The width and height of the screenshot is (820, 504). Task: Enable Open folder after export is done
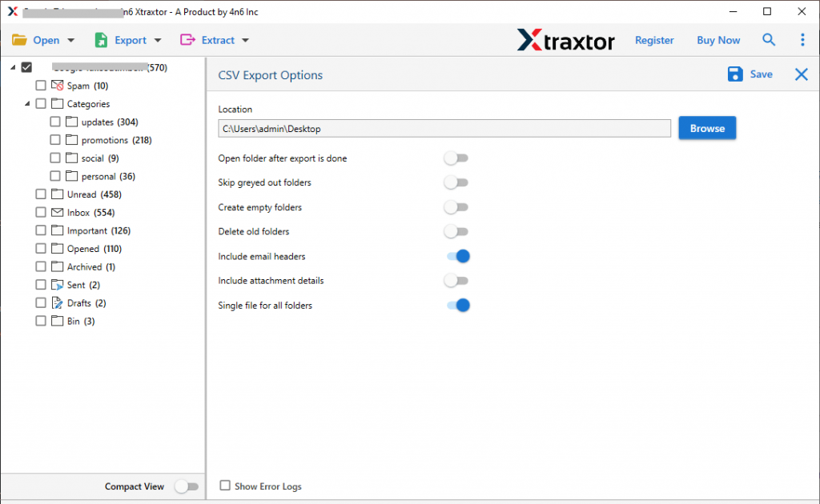(x=456, y=158)
